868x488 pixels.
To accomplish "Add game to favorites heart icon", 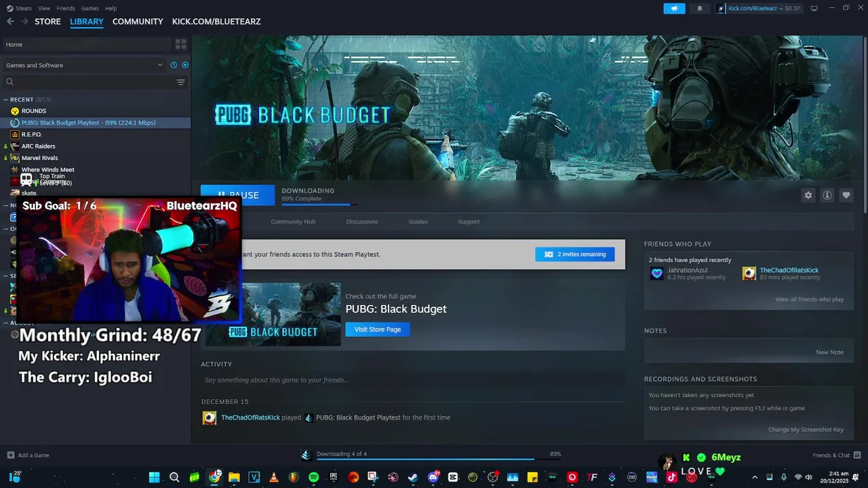I will (x=846, y=195).
